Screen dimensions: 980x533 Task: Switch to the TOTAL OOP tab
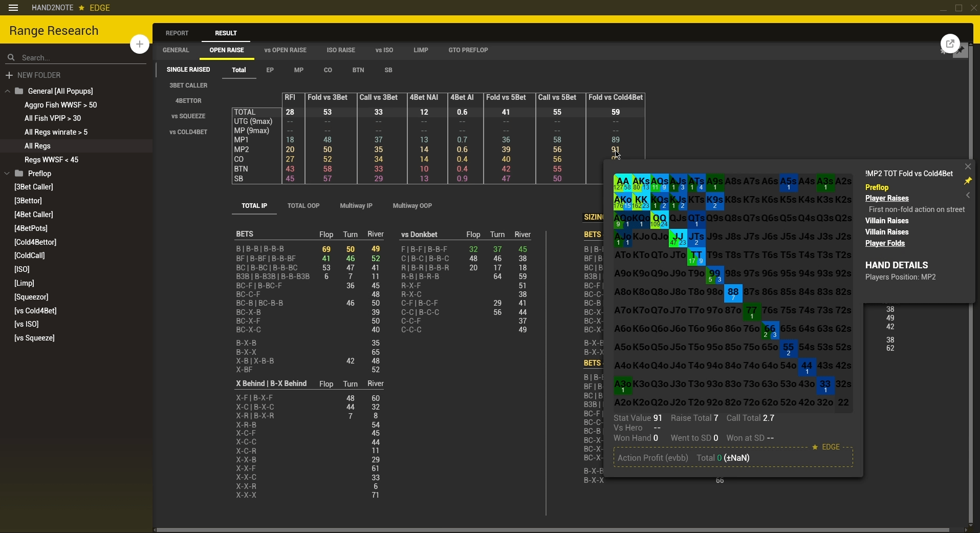303,206
